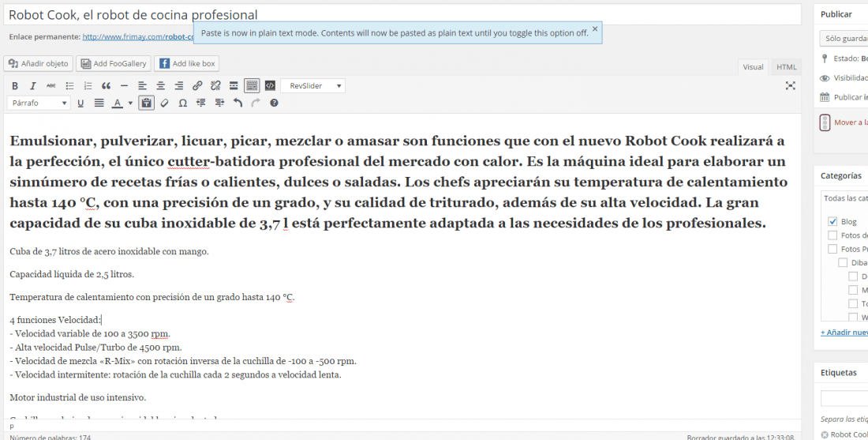868x440 pixels.
Task: Remove link with unlink icon
Action: pos(215,86)
